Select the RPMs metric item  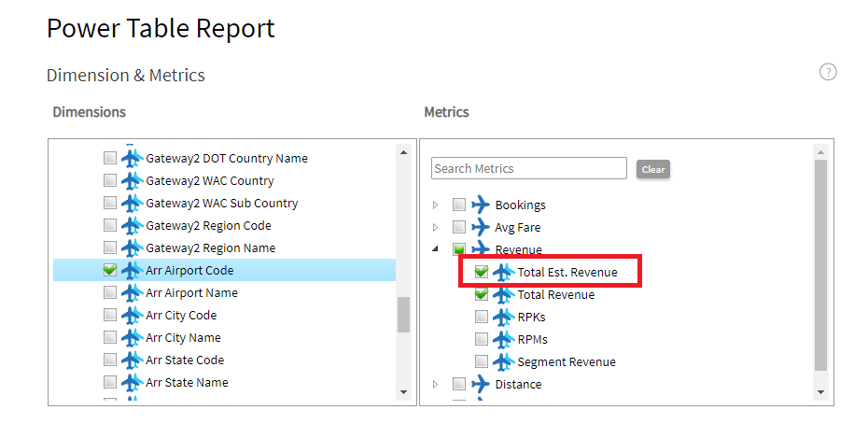(533, 339)
